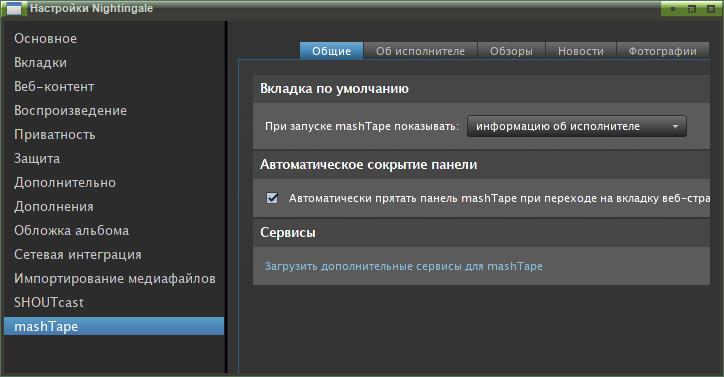The height and width of the screenshot is (377, 724).
Task: Go to the Дополнительно settings section
Action: [x=114, y=182]
